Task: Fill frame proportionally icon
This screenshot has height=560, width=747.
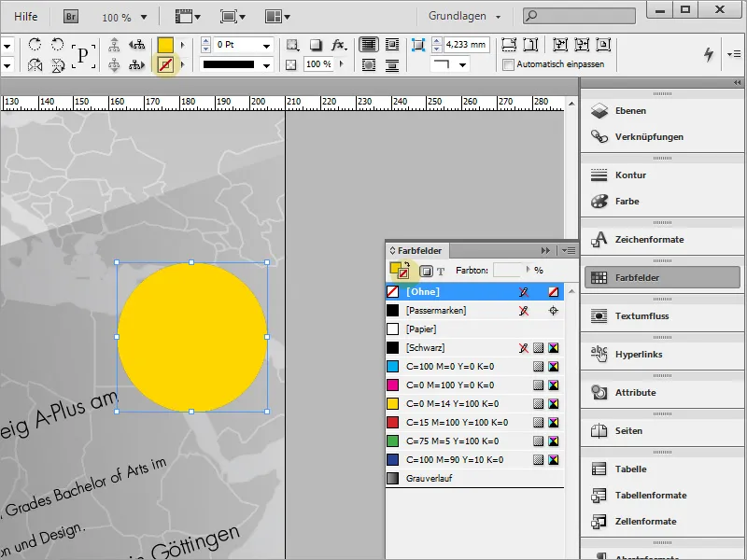Action: click(x=509, y=45)
